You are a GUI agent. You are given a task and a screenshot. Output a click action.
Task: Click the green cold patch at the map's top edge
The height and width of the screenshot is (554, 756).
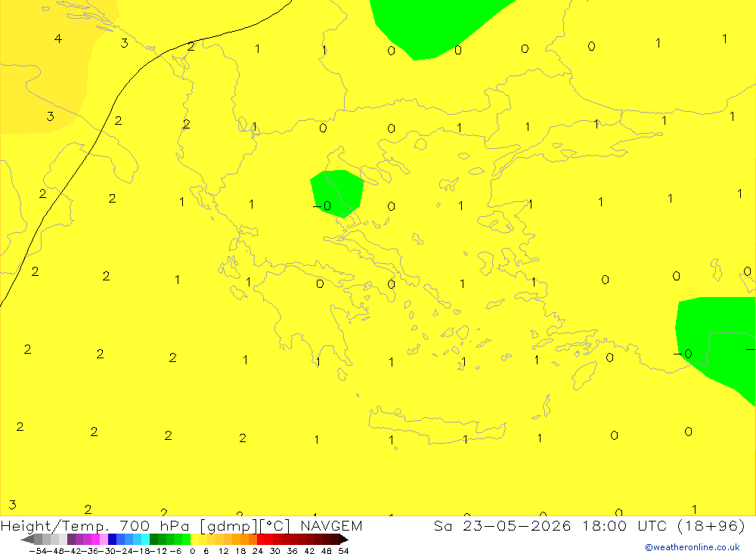click(436, 26)
